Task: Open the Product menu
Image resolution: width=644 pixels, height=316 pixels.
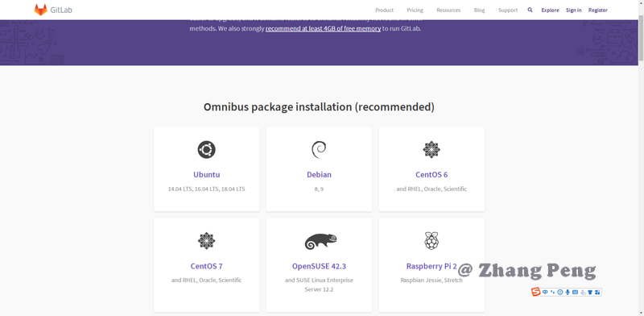Action: point(384,10)
